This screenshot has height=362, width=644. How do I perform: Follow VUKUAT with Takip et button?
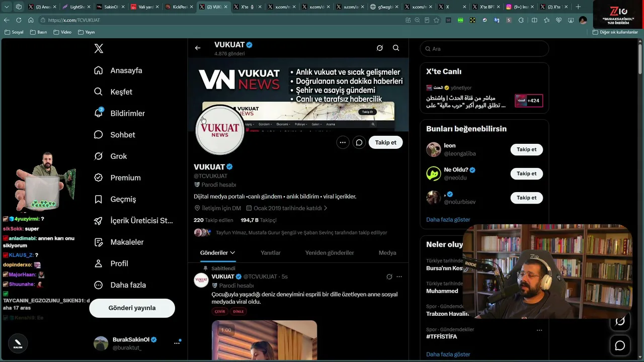tap(386, 142)
